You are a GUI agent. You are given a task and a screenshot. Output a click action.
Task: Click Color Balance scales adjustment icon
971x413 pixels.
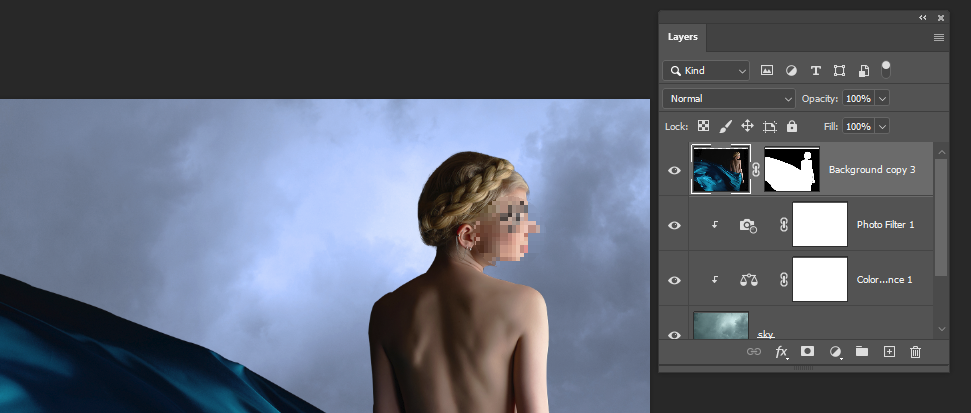point(748,280)
